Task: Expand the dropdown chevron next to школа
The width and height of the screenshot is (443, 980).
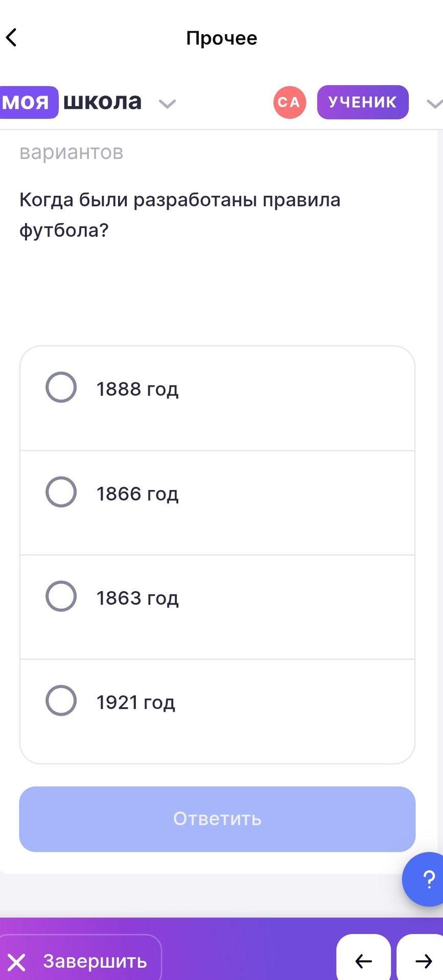Action: point(167,104)
